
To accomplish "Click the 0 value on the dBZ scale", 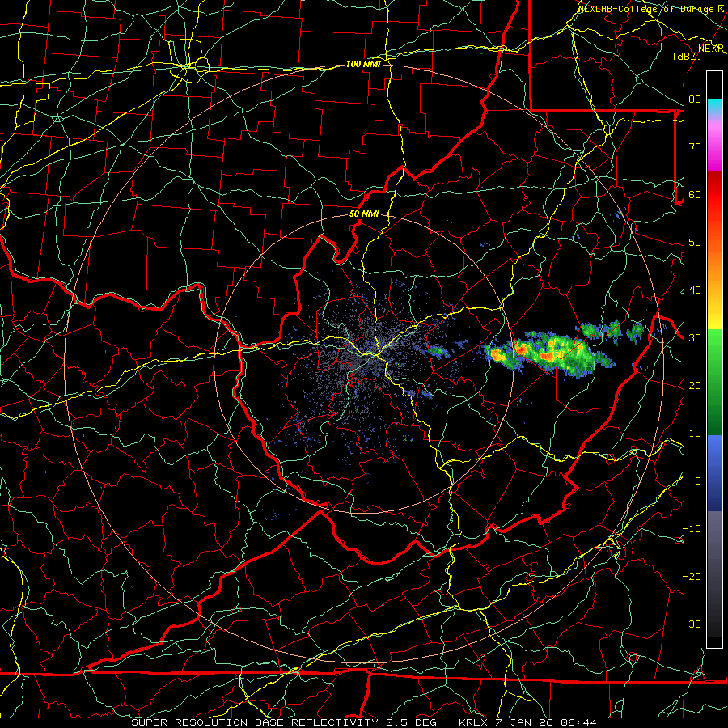I will (698, 481).
